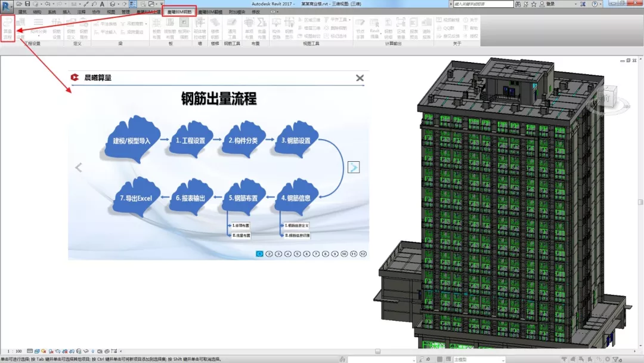Open the Revit application menu button
Viewport: 644px width, 363px height.
[7, 5]
